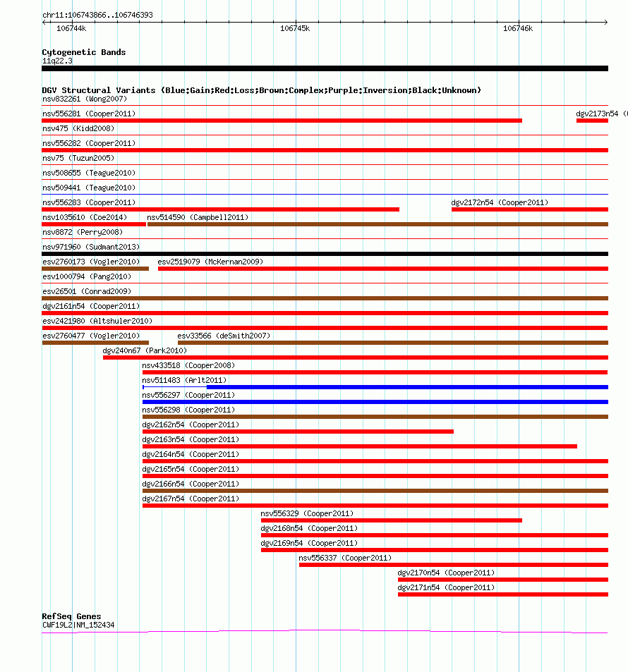Open variant nsv433518 (Cooper2008) label
628x672 pixels.
pos(188,365)
